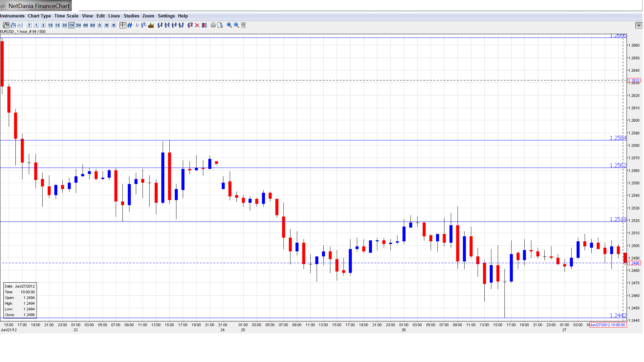Open the View menu

click(88, 16)
